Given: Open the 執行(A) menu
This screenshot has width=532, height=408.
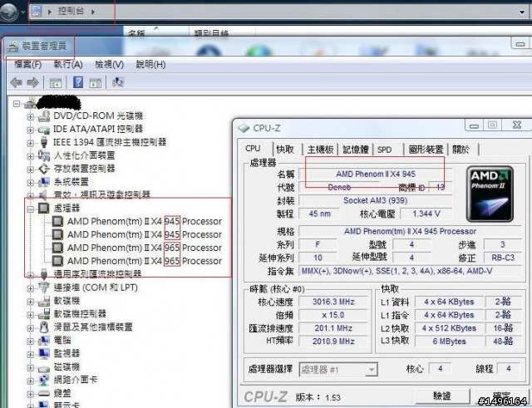Looking at the screenshot, I should tap(68, 64).
